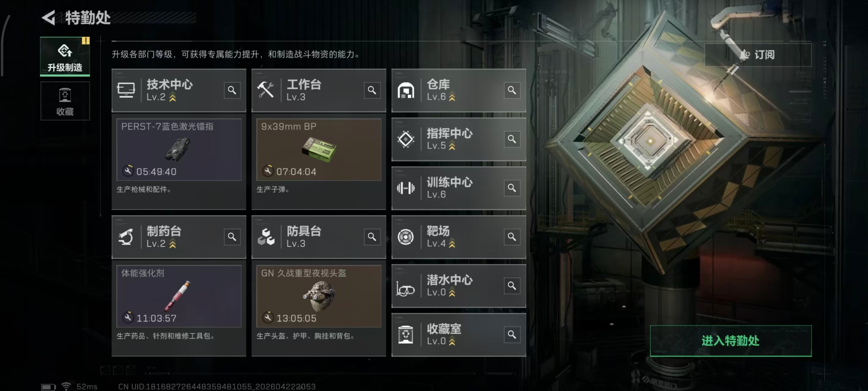Open the 体能强化剂 production card
This screenshot has height=391, width=868.
(179, 296)
